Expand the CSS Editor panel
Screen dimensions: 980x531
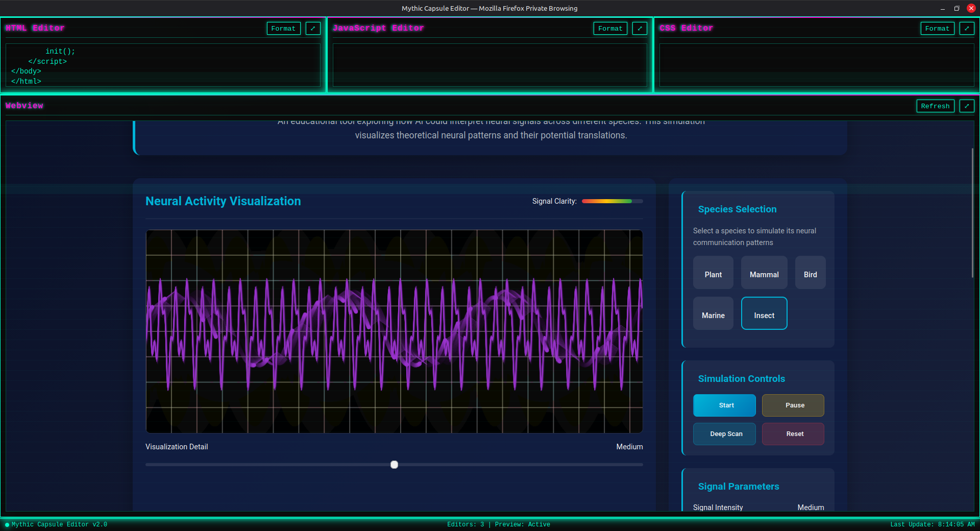coord(966,28)
